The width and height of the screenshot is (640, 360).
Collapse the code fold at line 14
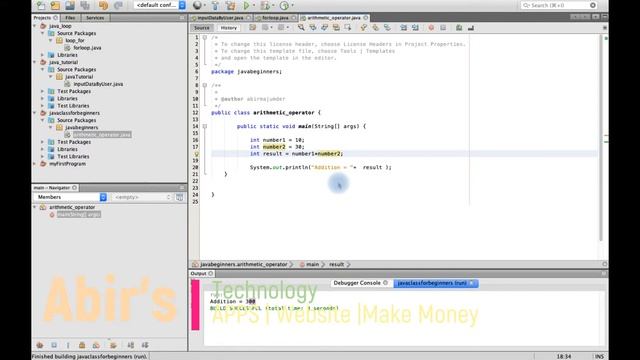coord(205,127)
